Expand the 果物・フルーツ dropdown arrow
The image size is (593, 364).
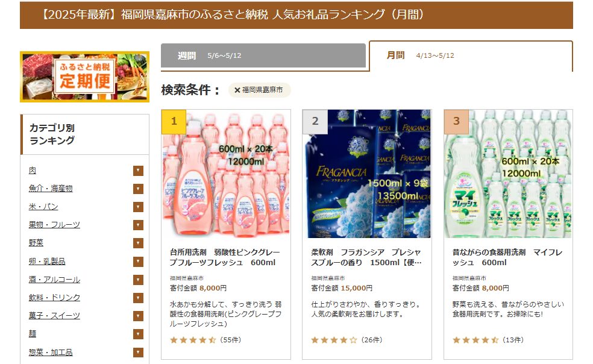tap(138, 225)
